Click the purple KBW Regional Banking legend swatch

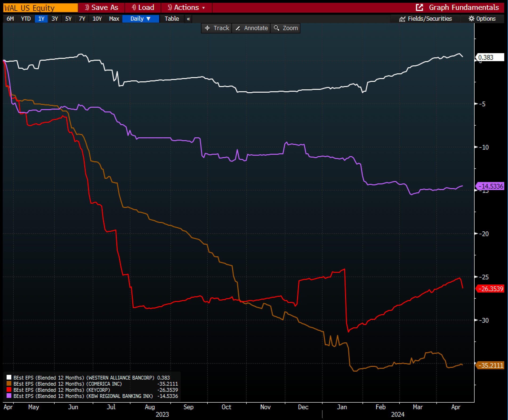(9, 396)
